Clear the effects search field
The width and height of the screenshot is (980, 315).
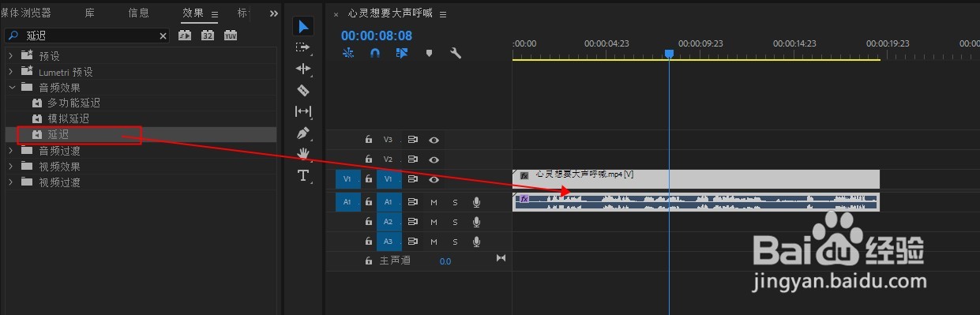[x=163, y=36]
